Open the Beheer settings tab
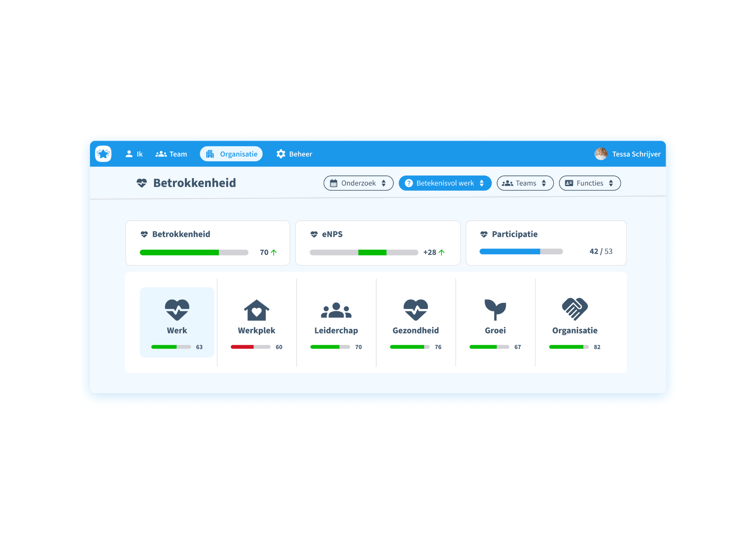 294,154
